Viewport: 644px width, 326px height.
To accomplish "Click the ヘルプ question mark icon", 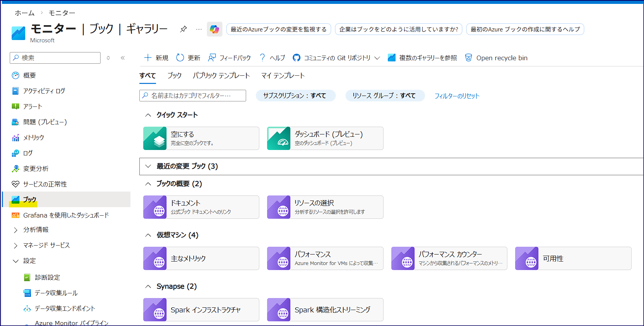I will 262,58.
